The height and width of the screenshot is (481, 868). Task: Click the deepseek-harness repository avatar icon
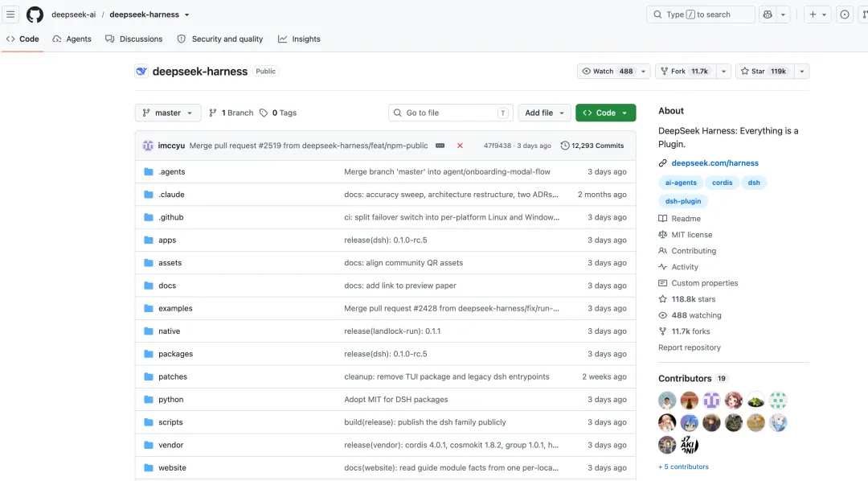tap(141, 71)
